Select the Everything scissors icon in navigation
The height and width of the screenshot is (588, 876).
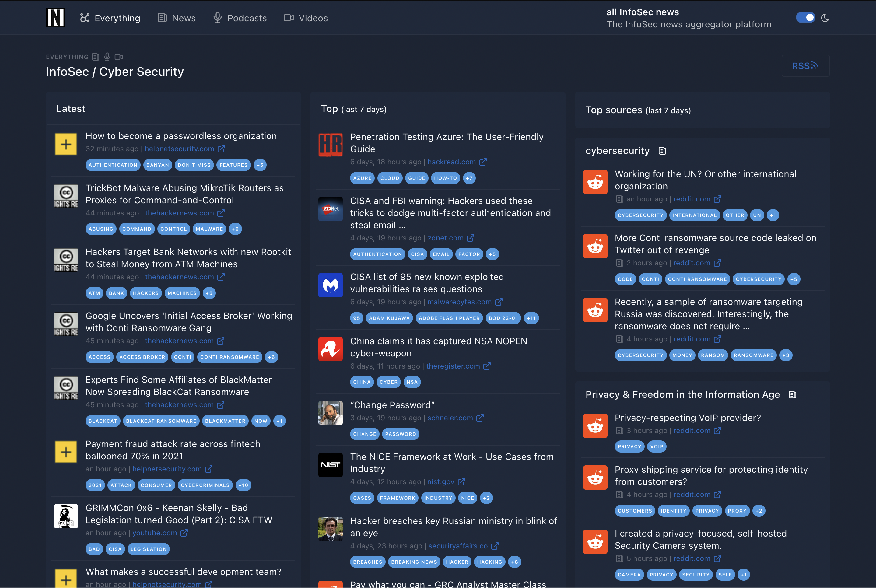point(85,18)
